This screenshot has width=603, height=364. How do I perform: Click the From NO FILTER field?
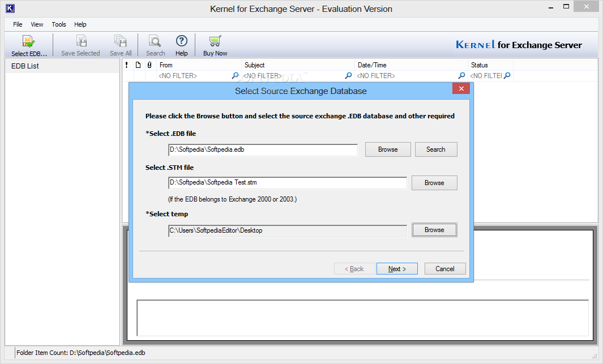click(194, 76)
